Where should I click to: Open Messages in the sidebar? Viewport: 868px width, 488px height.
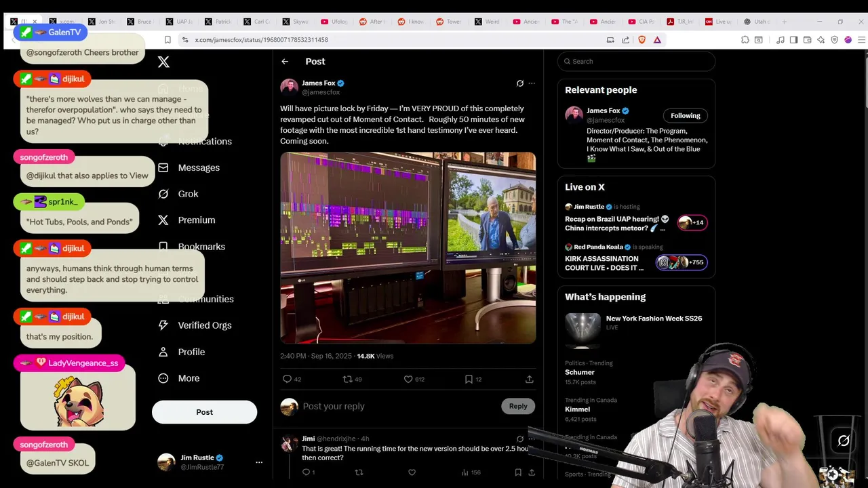coord(199,167)
